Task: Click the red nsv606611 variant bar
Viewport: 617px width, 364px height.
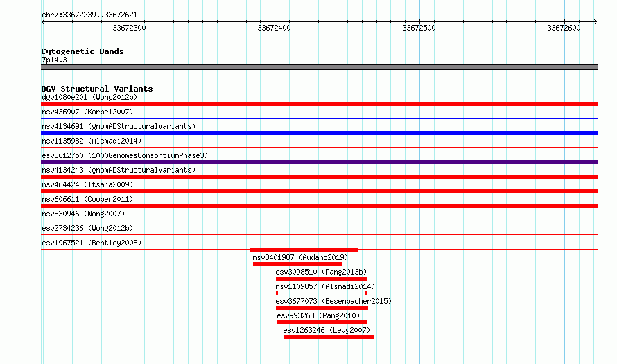Action: tap(319, 206)
